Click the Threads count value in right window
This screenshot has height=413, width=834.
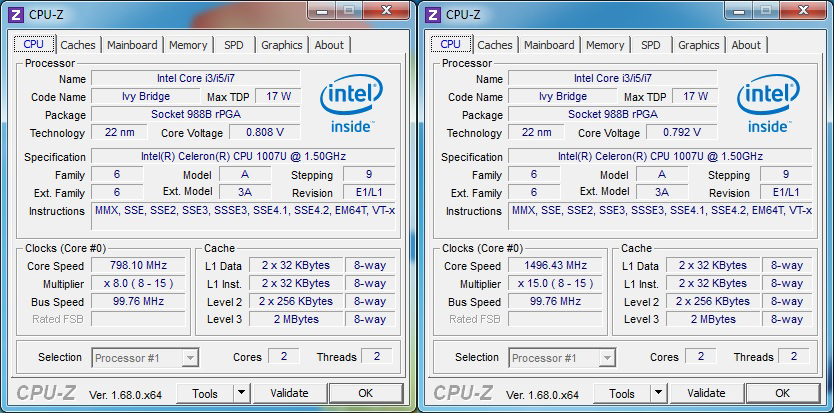(794, 357)
